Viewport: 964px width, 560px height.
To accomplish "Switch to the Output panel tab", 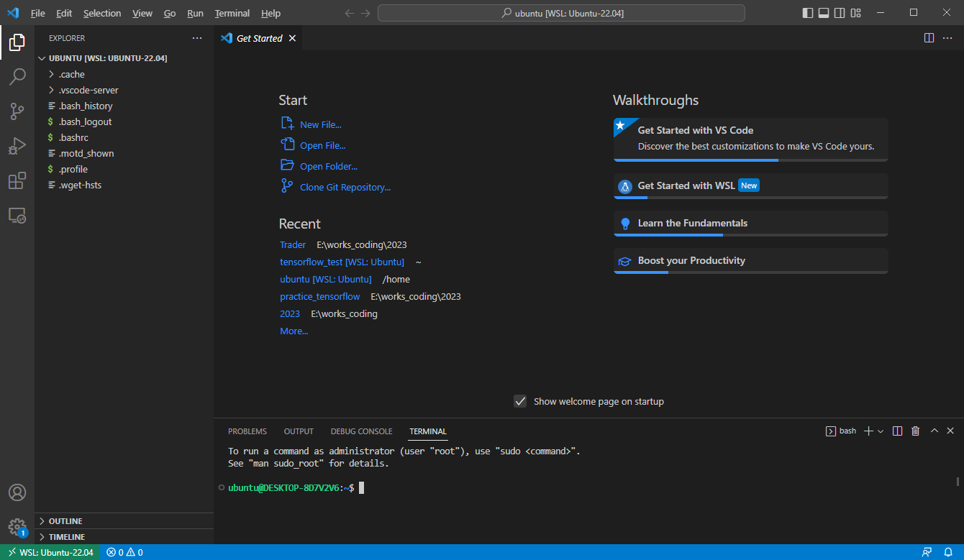I will coord(299,431).
